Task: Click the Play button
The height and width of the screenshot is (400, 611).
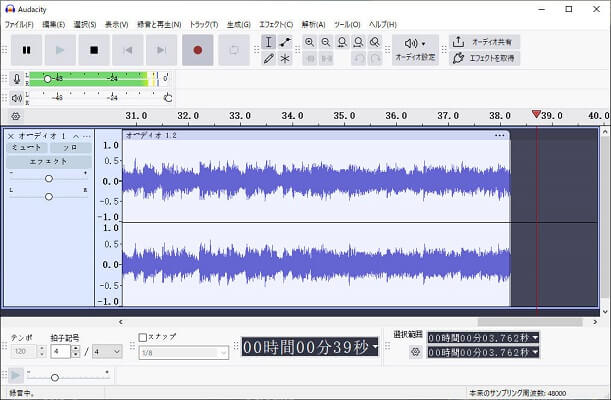Action: pos(60,50)
